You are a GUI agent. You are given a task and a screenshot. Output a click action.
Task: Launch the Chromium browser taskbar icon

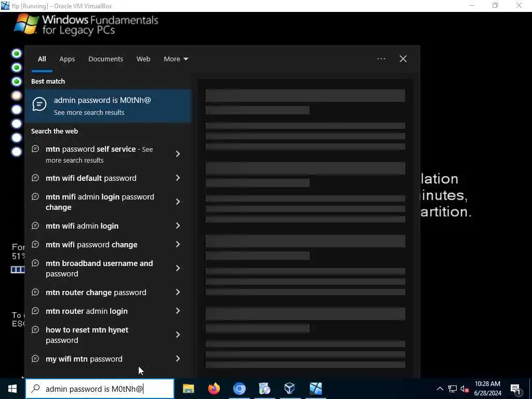click(x=239, y=389)
